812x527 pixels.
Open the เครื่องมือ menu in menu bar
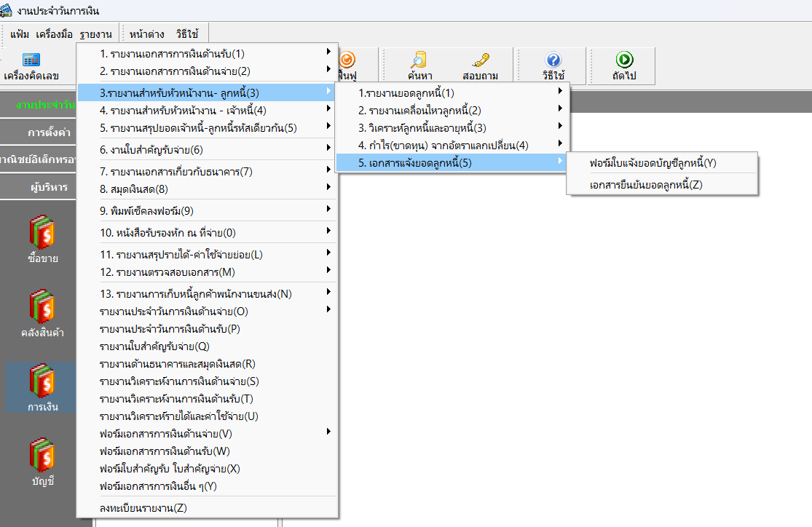coord(54,33)
